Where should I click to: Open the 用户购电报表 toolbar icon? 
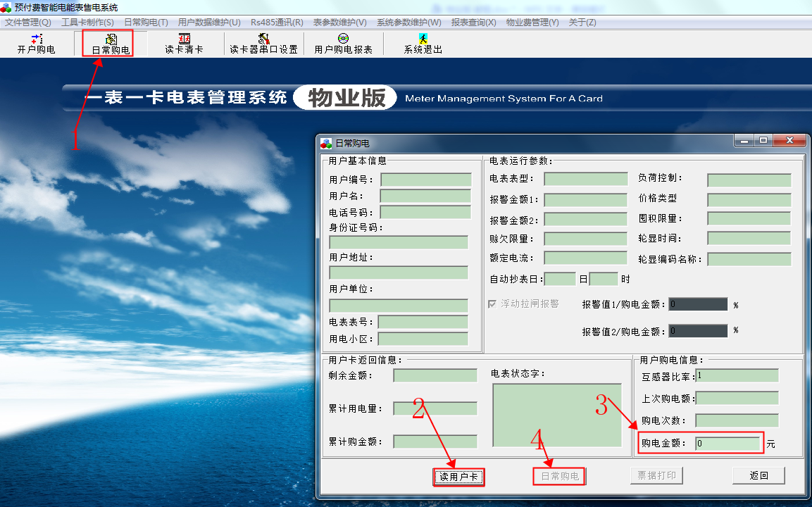click(x=343, y=44)
